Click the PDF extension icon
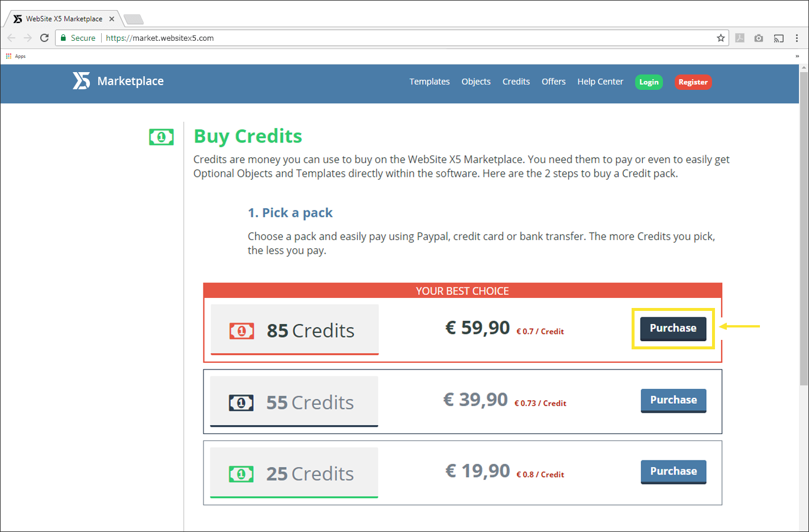 [x=740, y=38]
